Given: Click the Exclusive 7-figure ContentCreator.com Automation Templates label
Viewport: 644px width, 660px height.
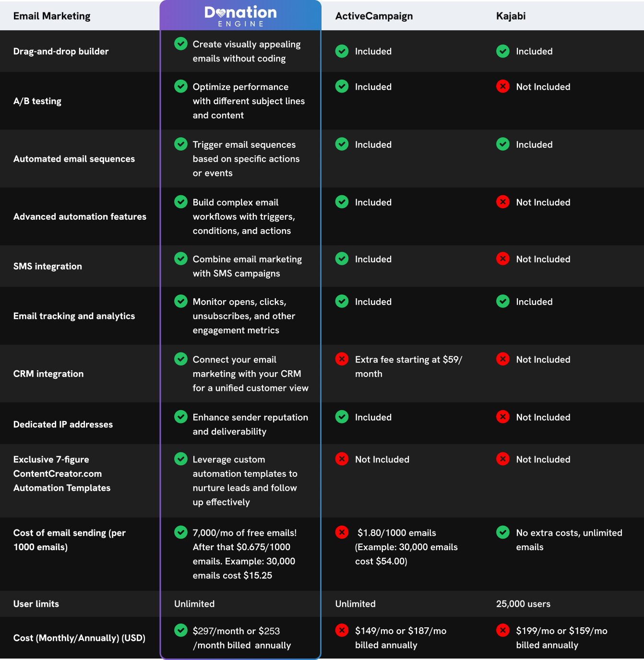Looking at the screenshot, I should coord(62,473).
